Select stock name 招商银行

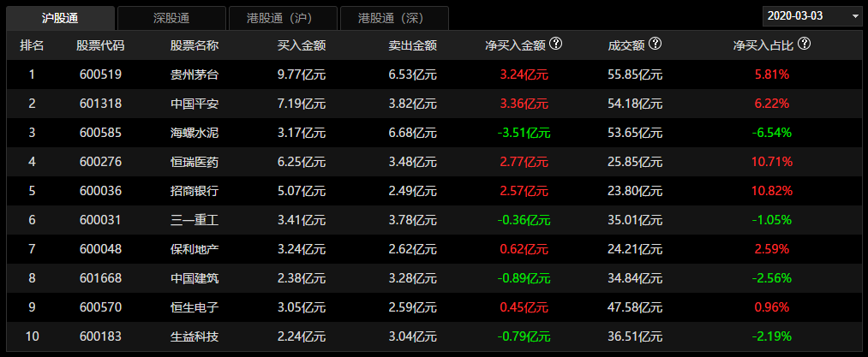coord(195,191)
